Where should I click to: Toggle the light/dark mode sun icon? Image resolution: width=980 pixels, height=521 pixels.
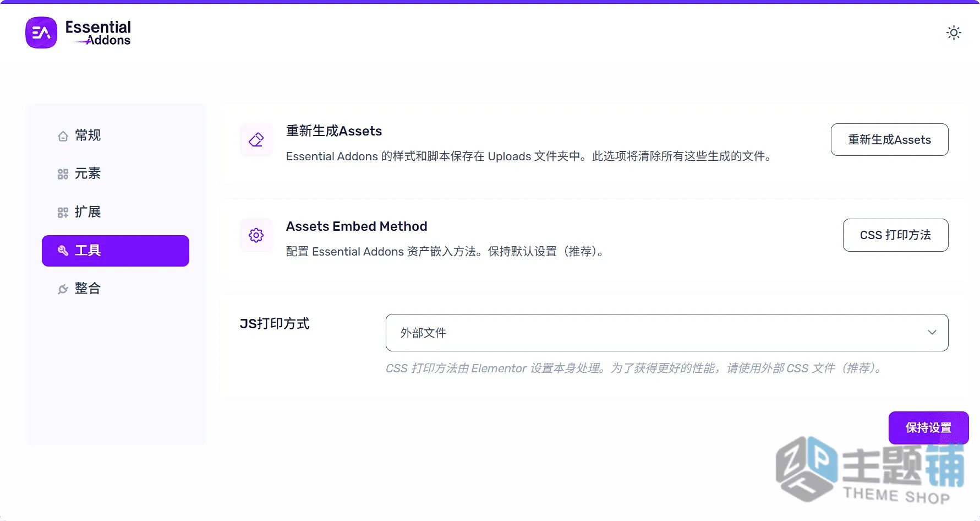click(x=954, y=32)
